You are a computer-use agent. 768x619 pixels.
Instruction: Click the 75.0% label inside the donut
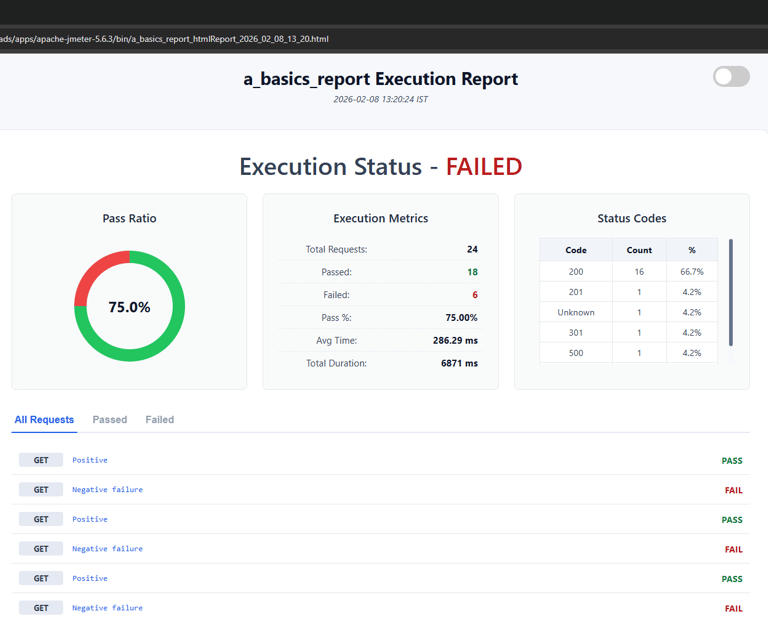click(x=129, y=307)
